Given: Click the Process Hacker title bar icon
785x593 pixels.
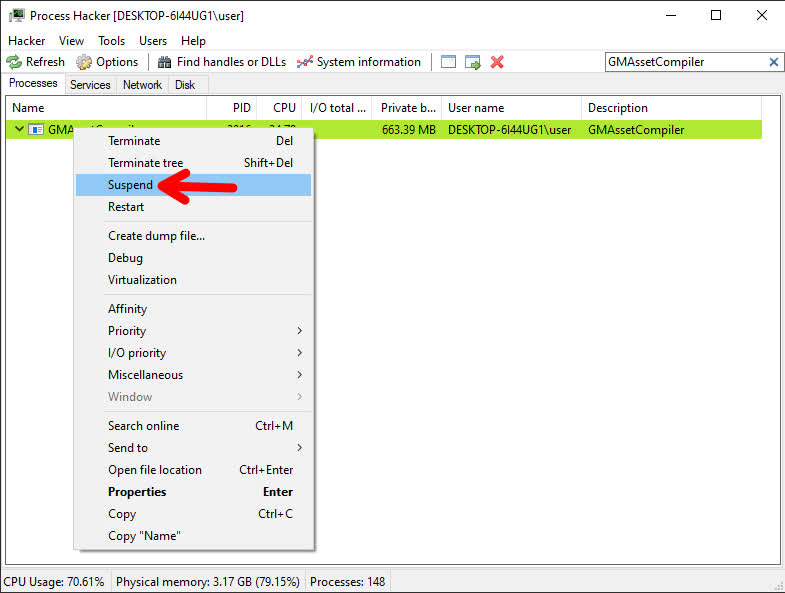Looking at the screenshot, I should tap(17, 16).
